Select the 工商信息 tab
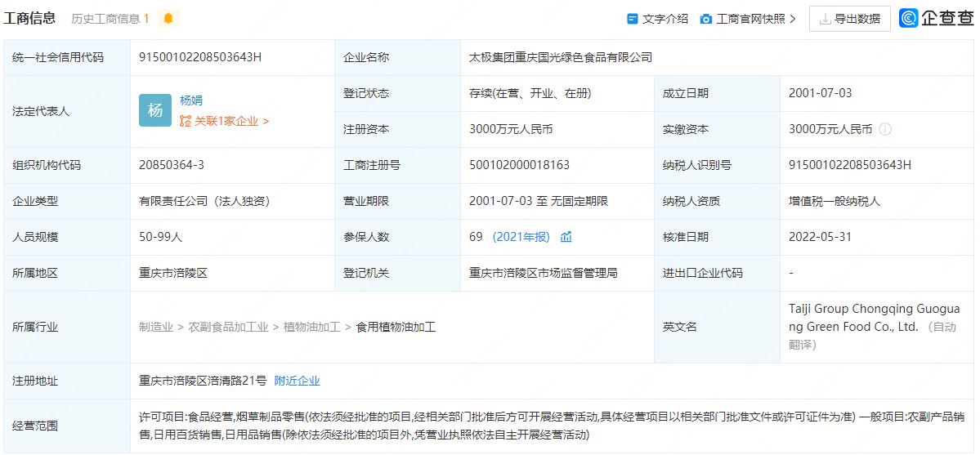 pos(29,18)
